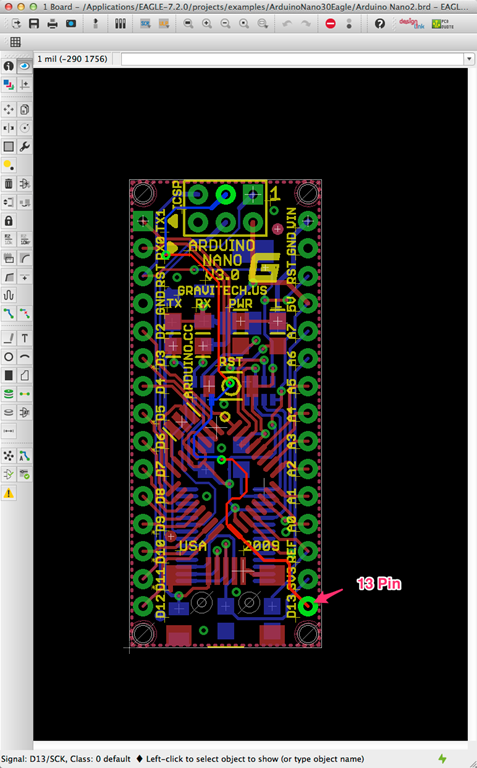Image resolution: width=477 pixels, height=768 pixels.
Task: Select the Split tool
Action: [x=9, y=277]
